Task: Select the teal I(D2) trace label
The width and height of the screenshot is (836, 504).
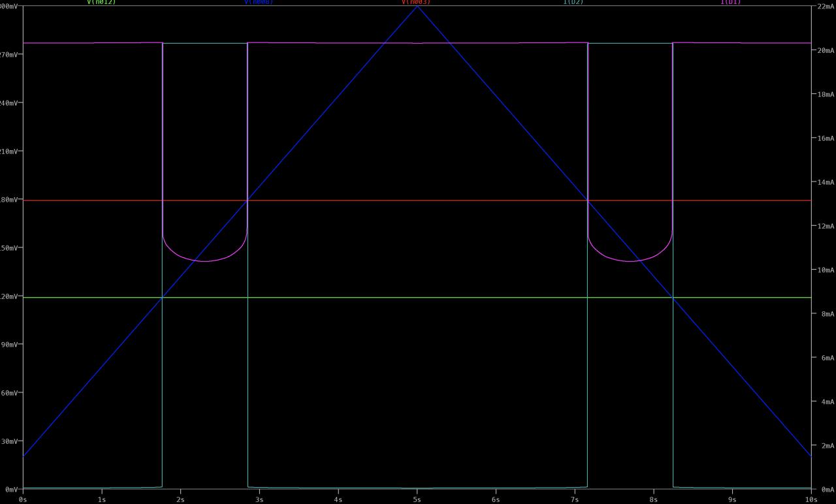Action: [573, 2]
